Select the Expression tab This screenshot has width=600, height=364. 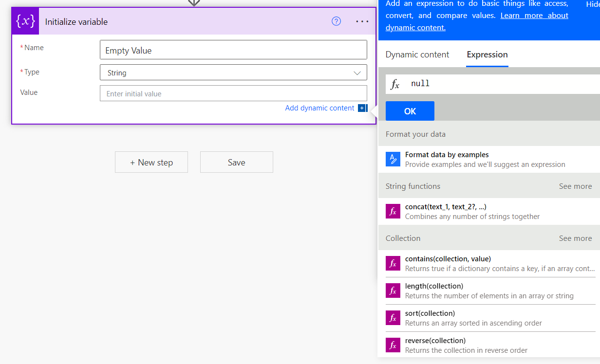pos(487,55)
